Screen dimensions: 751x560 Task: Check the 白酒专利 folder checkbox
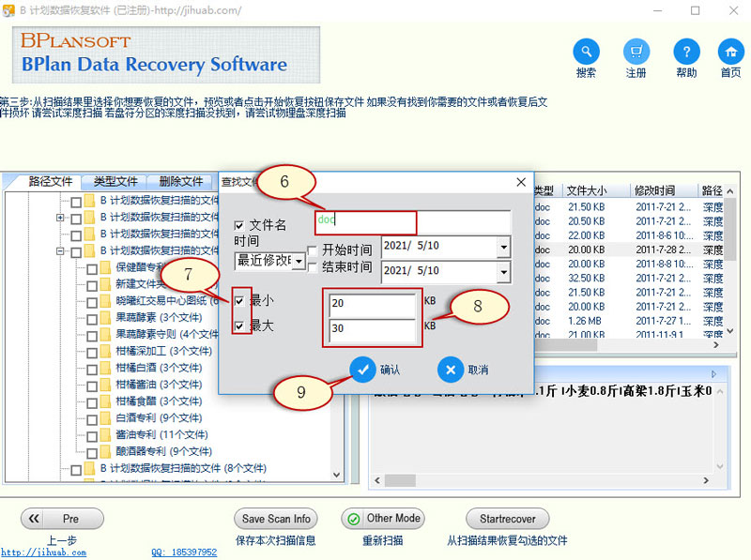pos(92,419)
